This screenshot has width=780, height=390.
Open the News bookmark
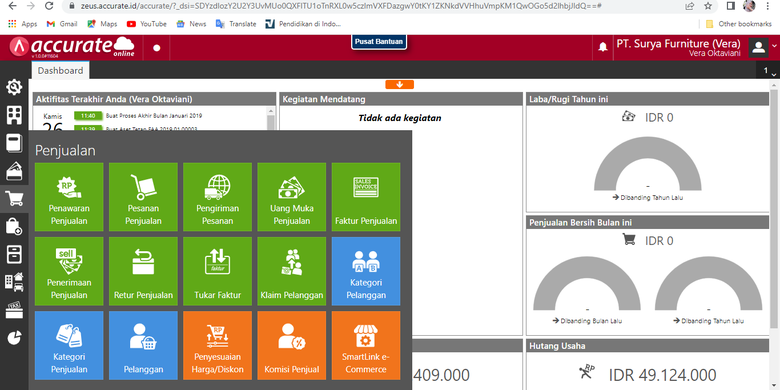pos(191,24)
